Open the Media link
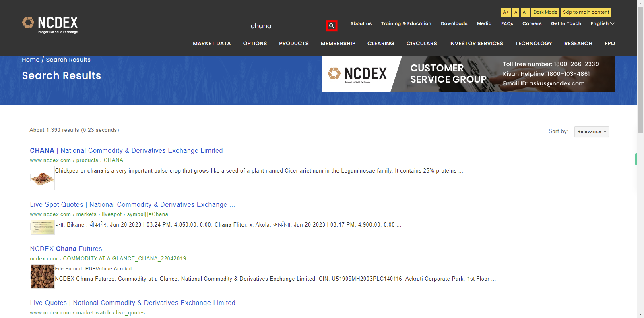644x318 pixels. 484,23
